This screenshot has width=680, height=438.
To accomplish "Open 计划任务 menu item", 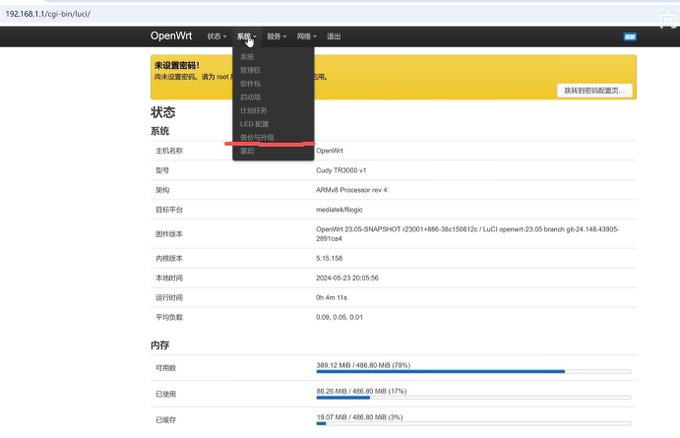I will 253,110.
